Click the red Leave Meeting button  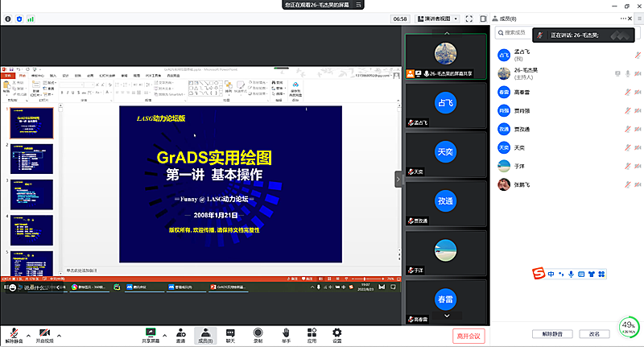469,336
